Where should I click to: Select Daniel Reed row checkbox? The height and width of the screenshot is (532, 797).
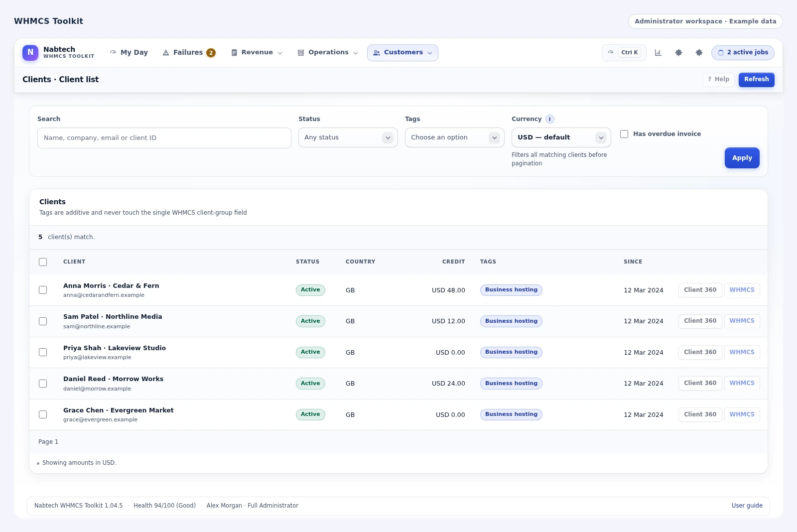pos(43,384)
